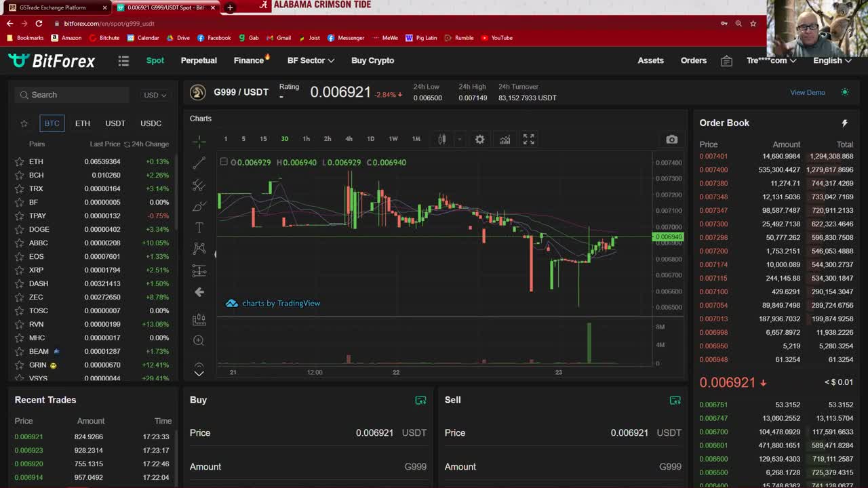Open the chart indicators icon
The image size is (868, 488).
(x=505, y=139)
